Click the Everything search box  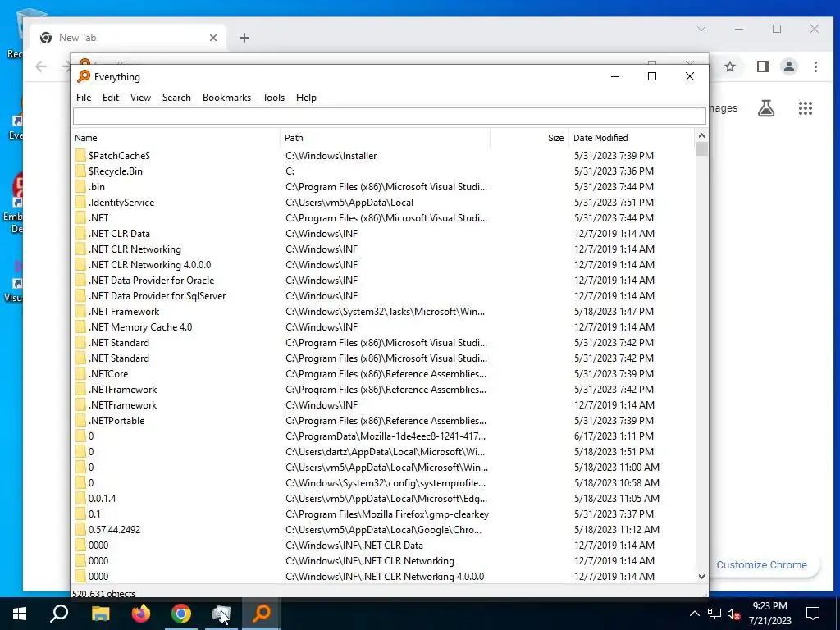coord(390,116)
